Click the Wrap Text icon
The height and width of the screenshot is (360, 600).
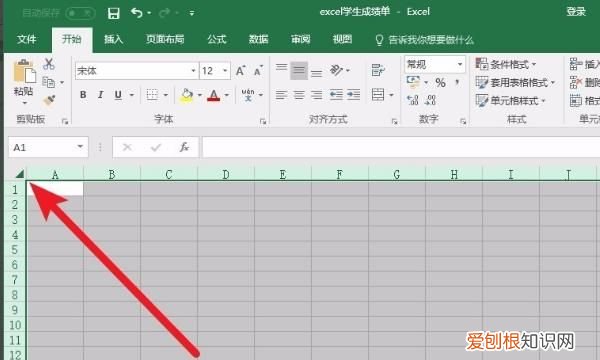pos(378,70)
